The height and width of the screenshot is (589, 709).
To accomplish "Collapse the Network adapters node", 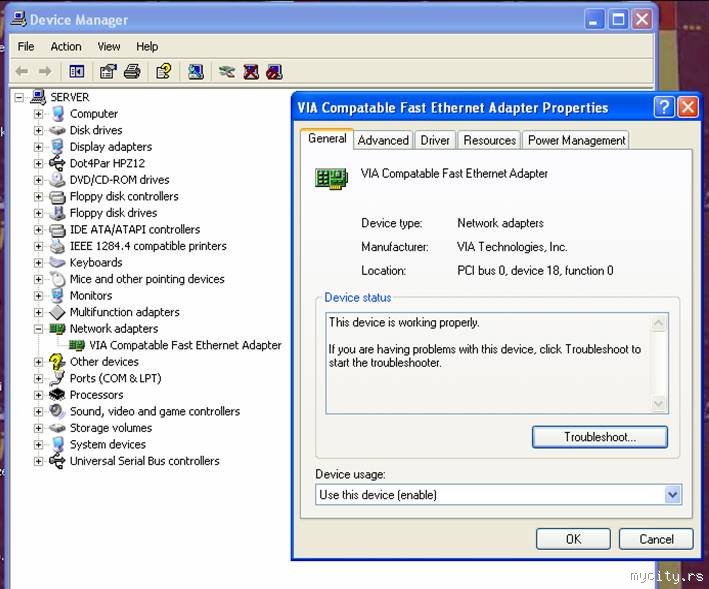I will (x=38, y=329).
